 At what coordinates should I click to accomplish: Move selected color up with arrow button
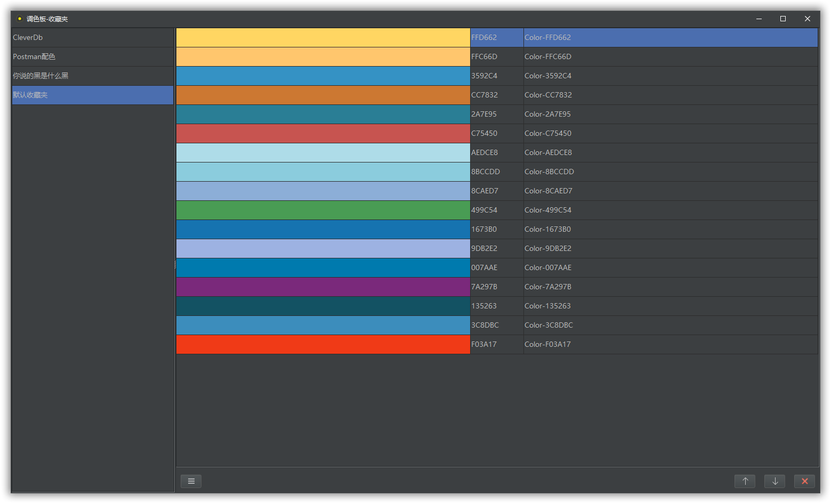tap(745, 481)
